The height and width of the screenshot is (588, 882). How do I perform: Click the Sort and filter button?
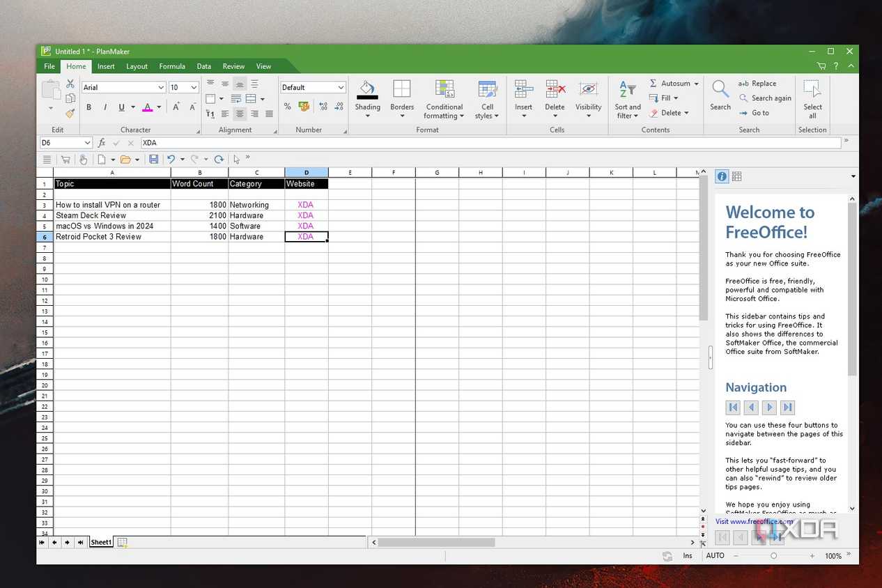(x=627, y=99)
